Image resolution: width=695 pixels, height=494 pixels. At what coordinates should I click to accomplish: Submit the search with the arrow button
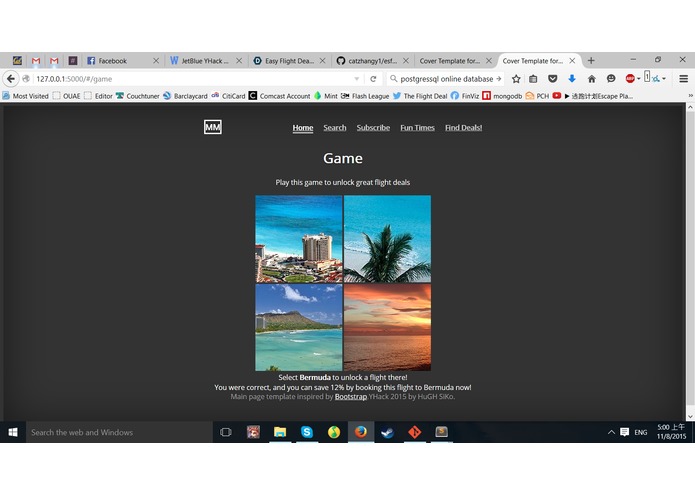pos(499,79)
